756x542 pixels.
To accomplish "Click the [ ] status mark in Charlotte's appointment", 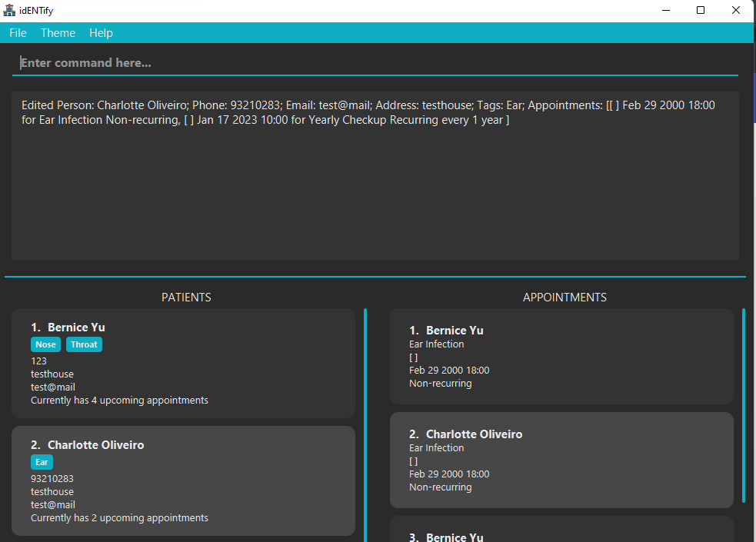I will point(413,461).
